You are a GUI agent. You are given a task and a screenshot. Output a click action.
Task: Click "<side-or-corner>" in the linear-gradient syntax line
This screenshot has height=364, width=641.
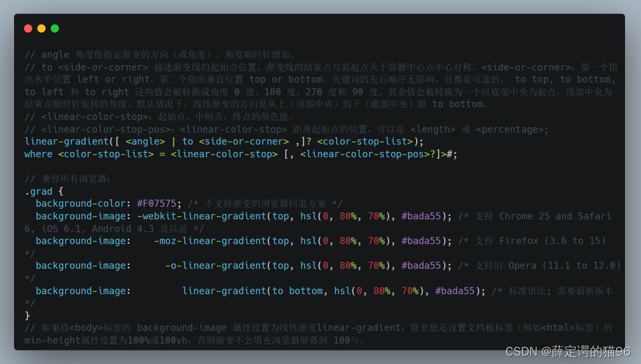pyautogui.click(x=244, y=142)
